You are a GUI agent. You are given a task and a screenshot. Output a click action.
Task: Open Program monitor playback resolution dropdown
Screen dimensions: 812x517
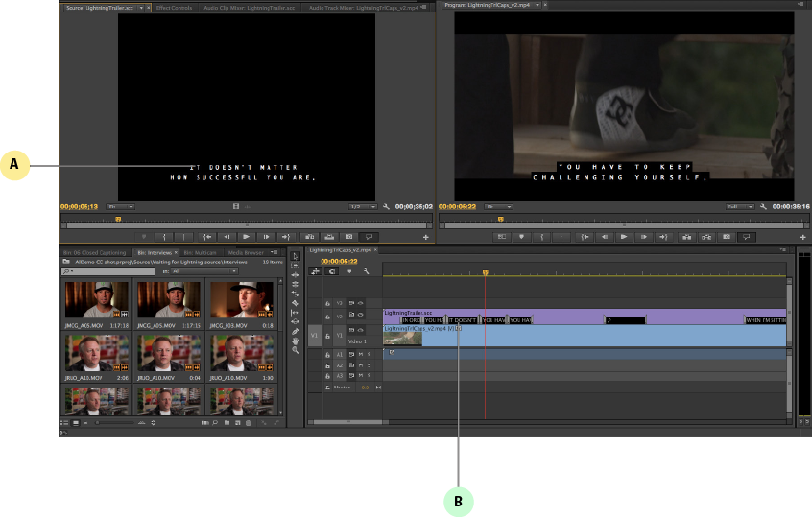[x=740, y=207]
